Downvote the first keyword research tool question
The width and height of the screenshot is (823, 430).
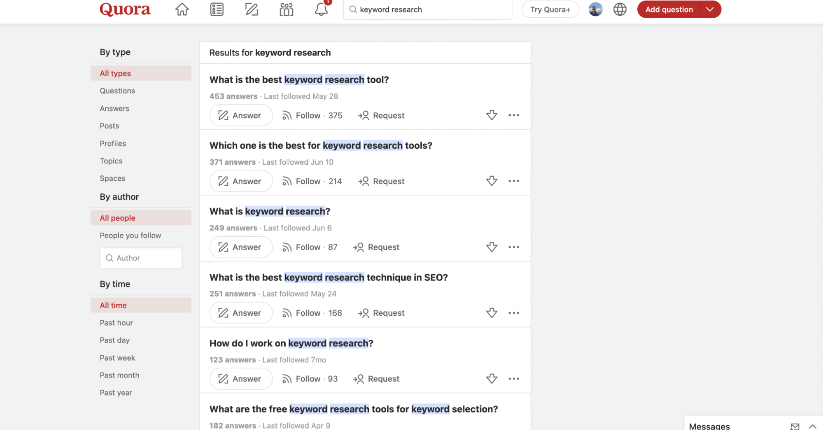(491, 115)
